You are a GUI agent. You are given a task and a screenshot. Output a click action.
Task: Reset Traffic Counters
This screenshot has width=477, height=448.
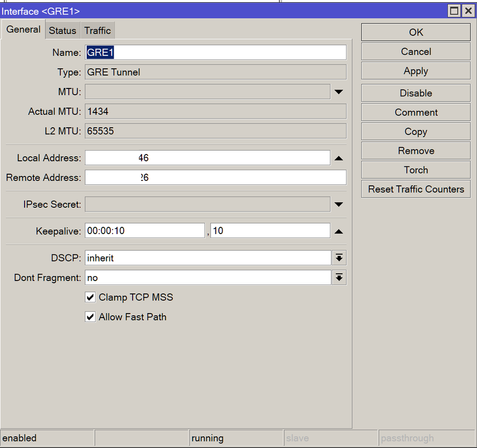(416, 189)
